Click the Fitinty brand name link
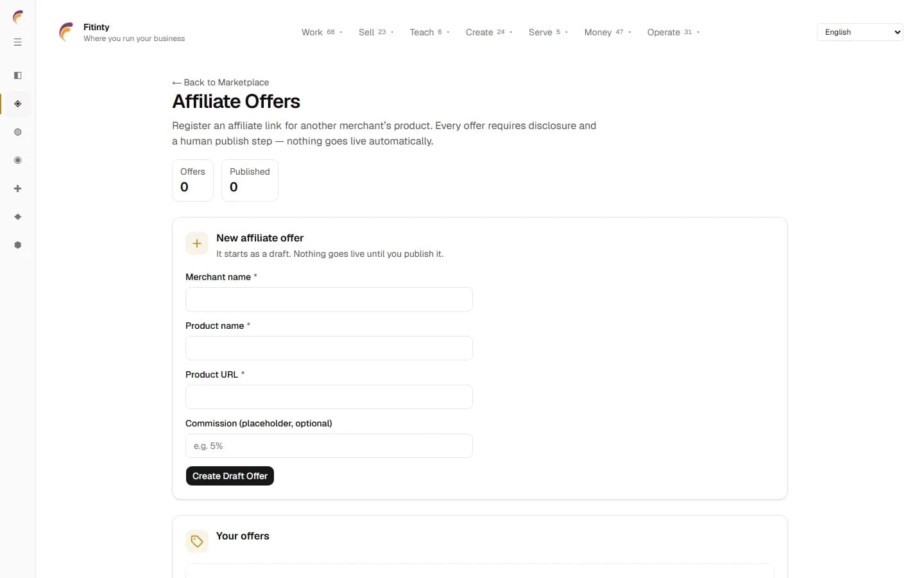Image resolution: width=924 pixels, height=578 pixels. pos(96,27)
